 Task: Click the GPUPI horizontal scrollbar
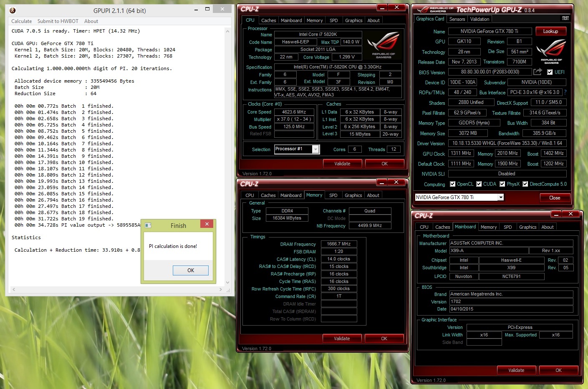point(117,289)
